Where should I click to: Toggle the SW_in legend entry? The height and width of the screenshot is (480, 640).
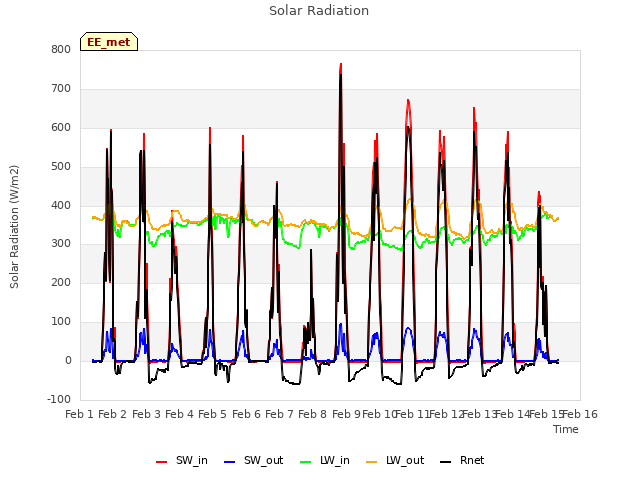[182, 461]
